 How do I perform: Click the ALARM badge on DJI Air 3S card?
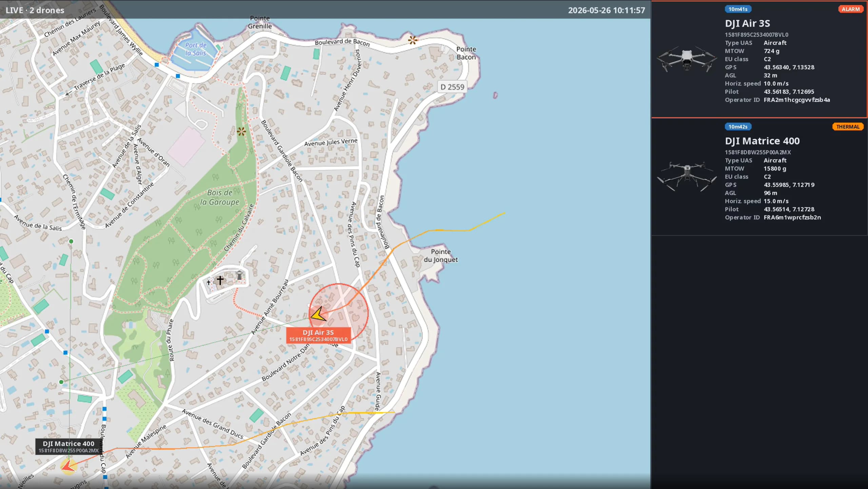[x=850, y=9]
